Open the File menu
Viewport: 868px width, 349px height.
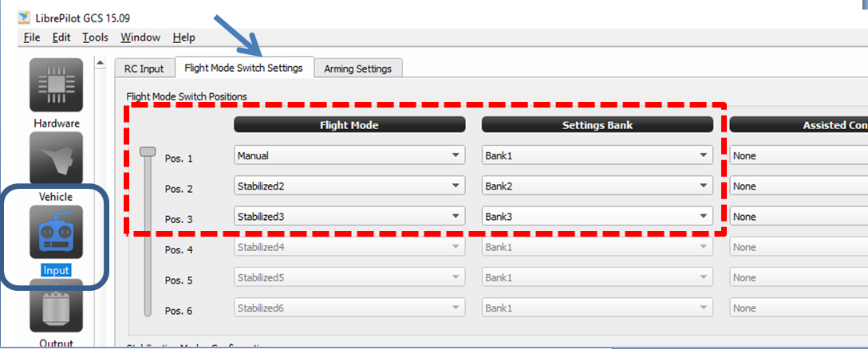32,37
